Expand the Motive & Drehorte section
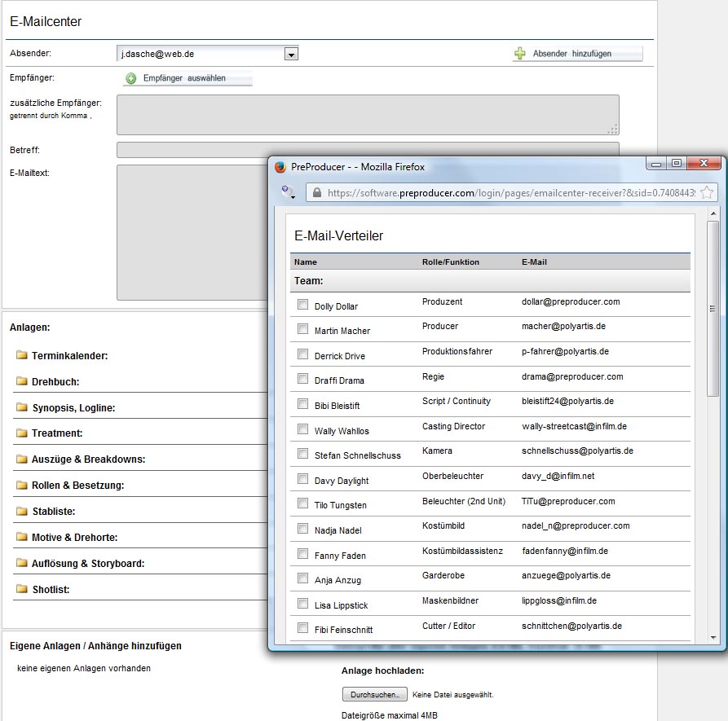This screenshot has height=721, width=728. pos(75,537)
